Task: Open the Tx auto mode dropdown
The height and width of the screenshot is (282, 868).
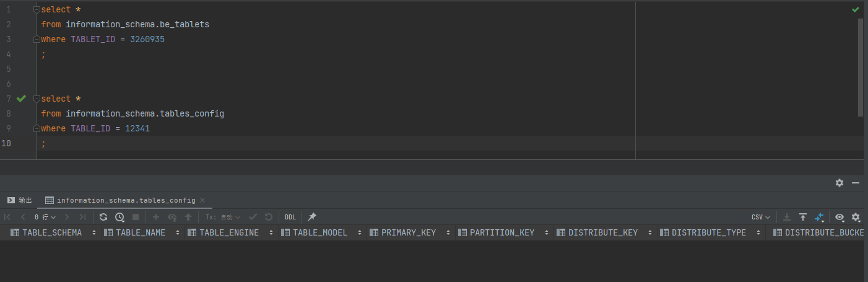Action: [223, 217]
